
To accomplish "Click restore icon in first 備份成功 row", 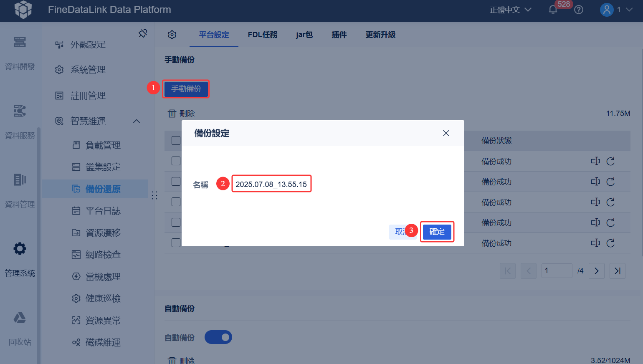I will [x=610, y=161].
